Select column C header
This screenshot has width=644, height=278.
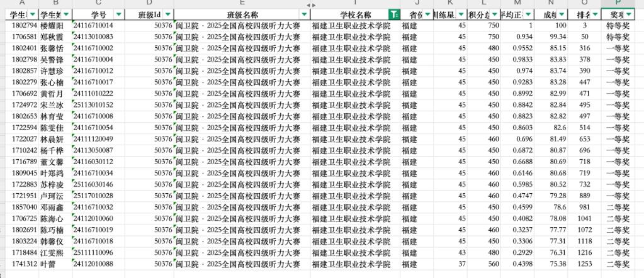click(98, 4)
